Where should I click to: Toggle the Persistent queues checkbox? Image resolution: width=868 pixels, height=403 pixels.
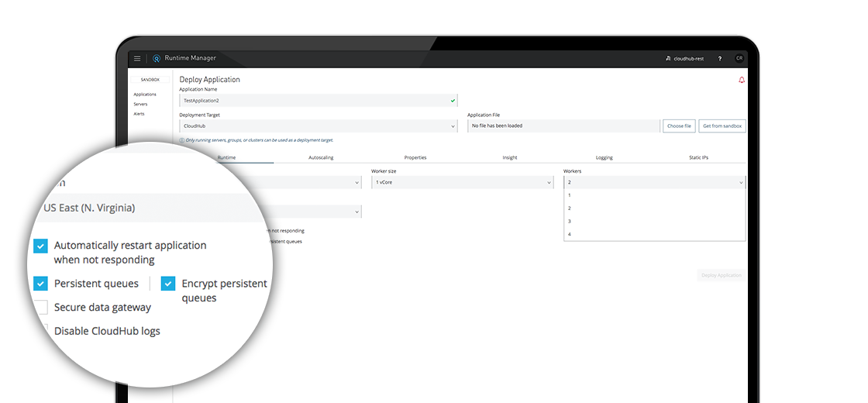tap(40, 284)
